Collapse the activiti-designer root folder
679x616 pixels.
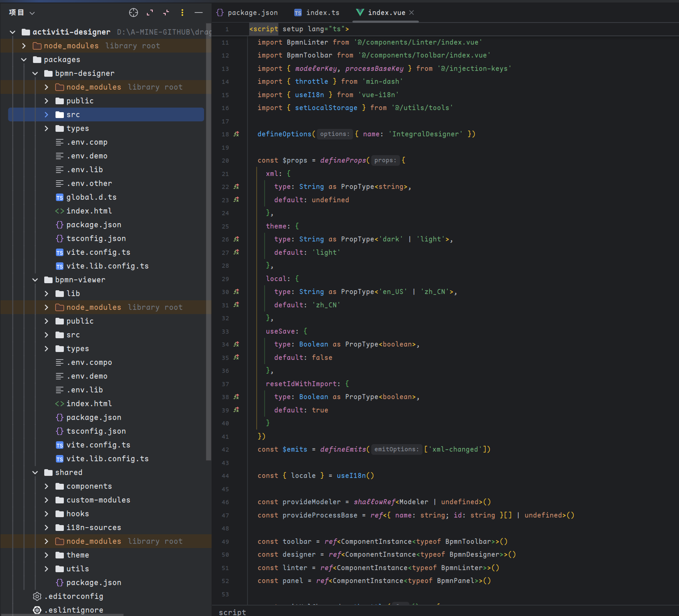coord(13,32)
